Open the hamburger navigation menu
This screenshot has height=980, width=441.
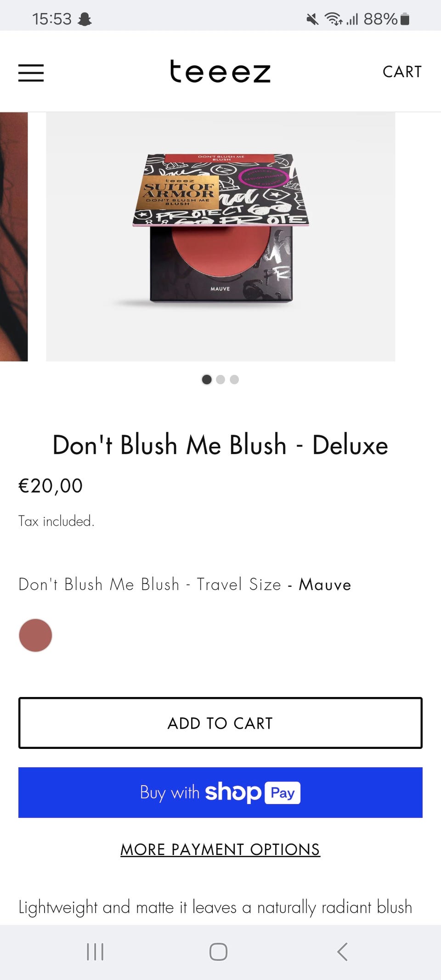(x=31, y=73)
